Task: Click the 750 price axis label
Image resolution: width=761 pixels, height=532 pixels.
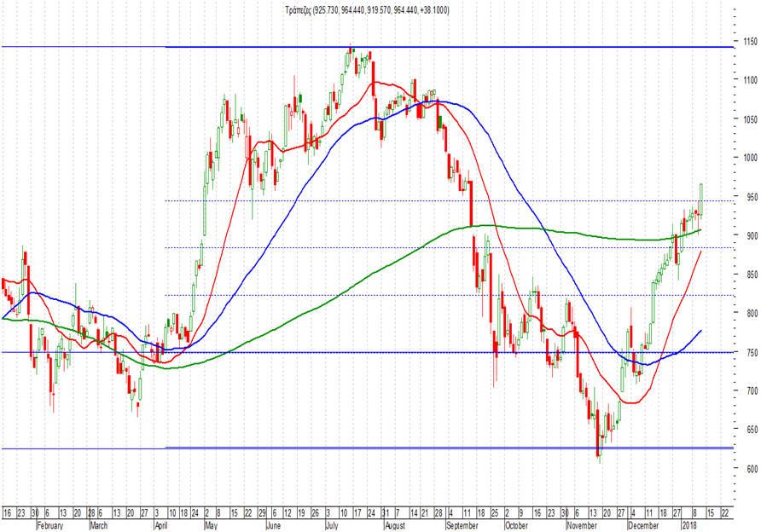Action: (x=752, y=353)
